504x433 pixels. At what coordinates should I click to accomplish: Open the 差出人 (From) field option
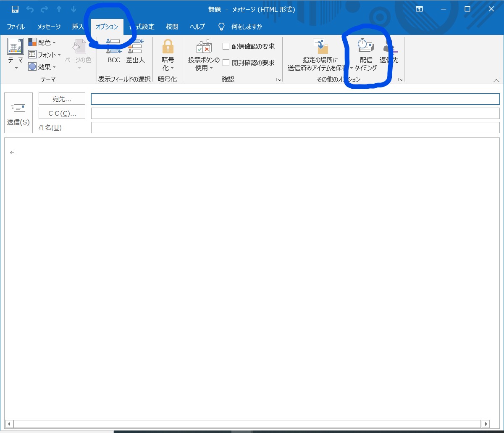135,53
